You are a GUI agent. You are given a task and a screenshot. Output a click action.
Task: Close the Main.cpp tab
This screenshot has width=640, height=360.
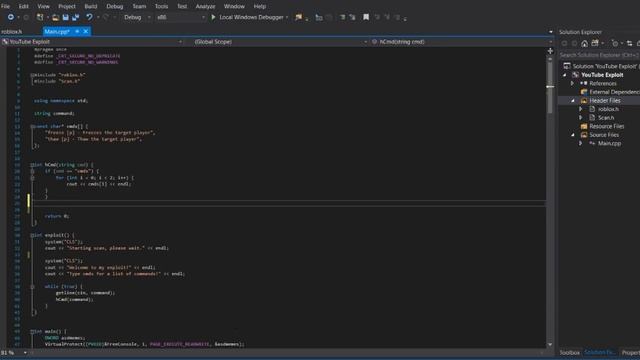pyautogui.click(x=86, y=31)
